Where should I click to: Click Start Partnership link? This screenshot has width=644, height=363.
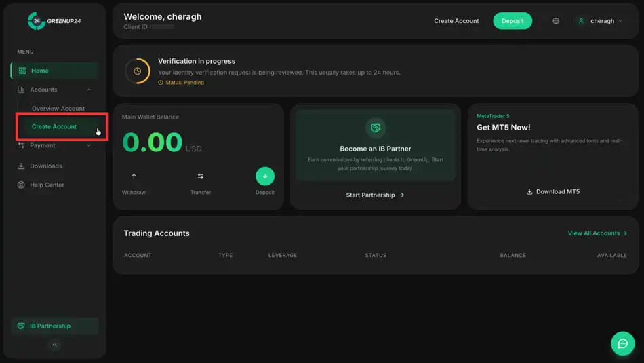click(376, 195)
